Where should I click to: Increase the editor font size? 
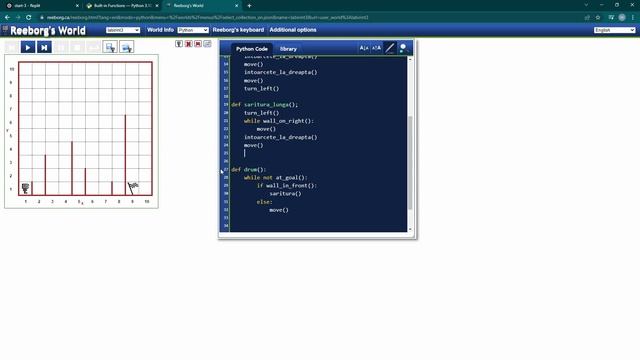[x=376, y=48]
